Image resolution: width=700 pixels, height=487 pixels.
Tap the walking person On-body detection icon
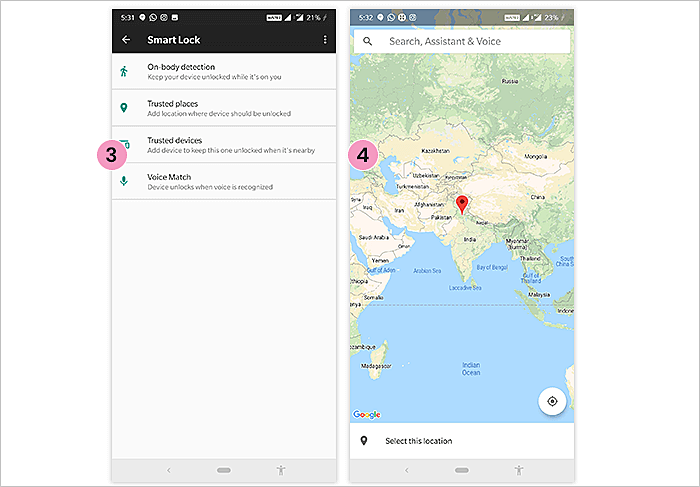click(x=124, y=71)
